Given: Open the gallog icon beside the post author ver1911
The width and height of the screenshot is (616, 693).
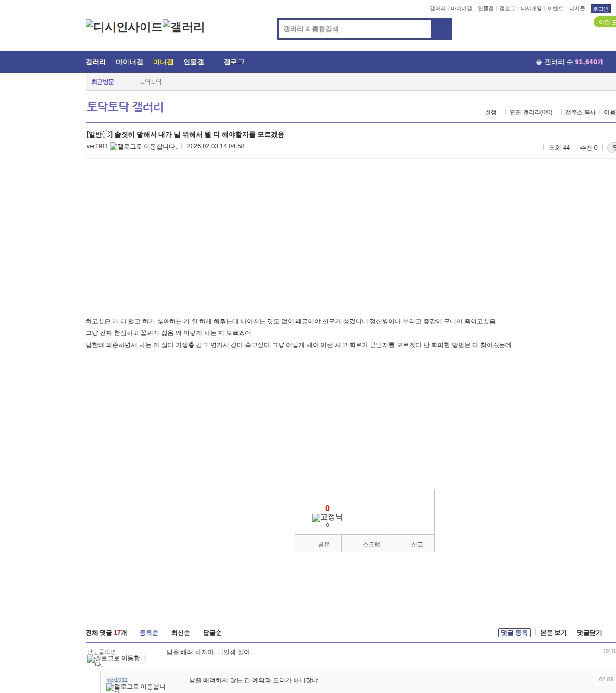Looking at the screenshot, I should (x=143, y=147).
